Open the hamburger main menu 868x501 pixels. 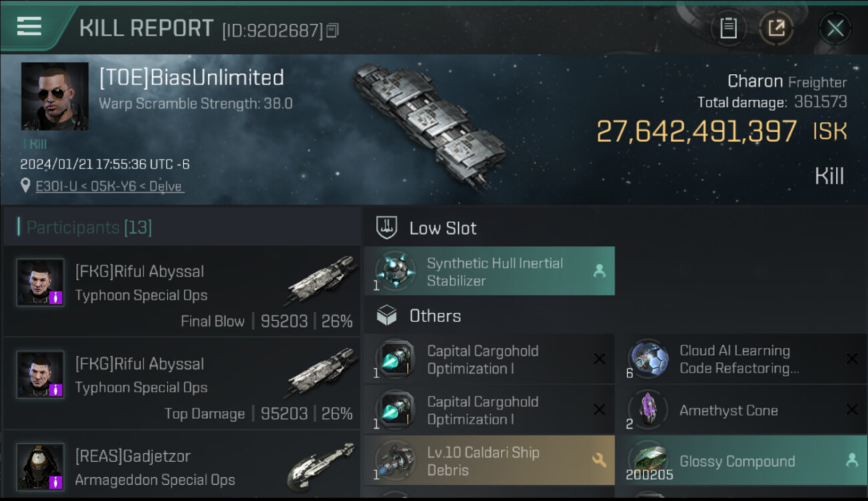click(x=29, y=27)
